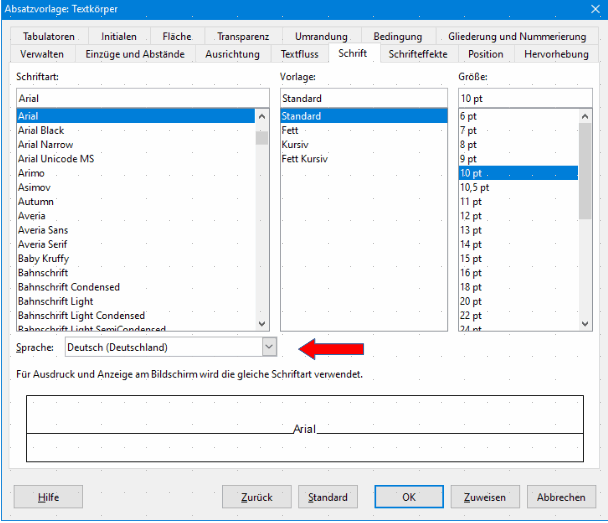Click the Größe text field

(525, 98)
